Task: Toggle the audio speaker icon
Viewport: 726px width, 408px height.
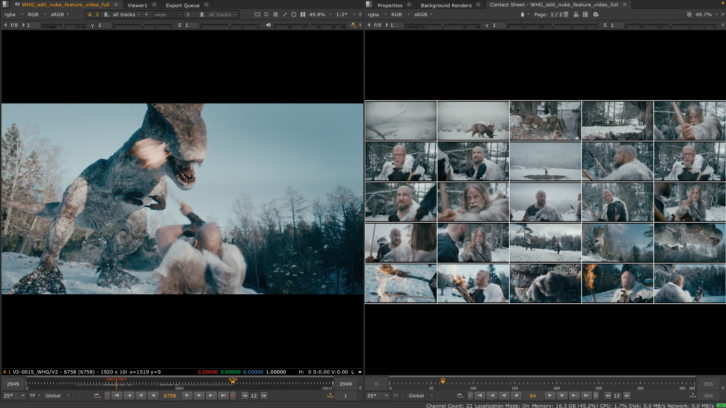Action: click(x=269, y=25)
